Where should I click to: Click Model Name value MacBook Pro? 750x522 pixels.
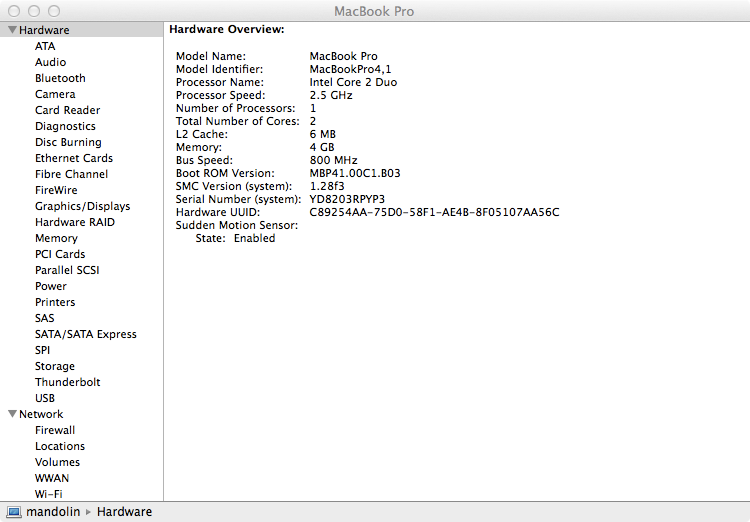pos(343,56)
